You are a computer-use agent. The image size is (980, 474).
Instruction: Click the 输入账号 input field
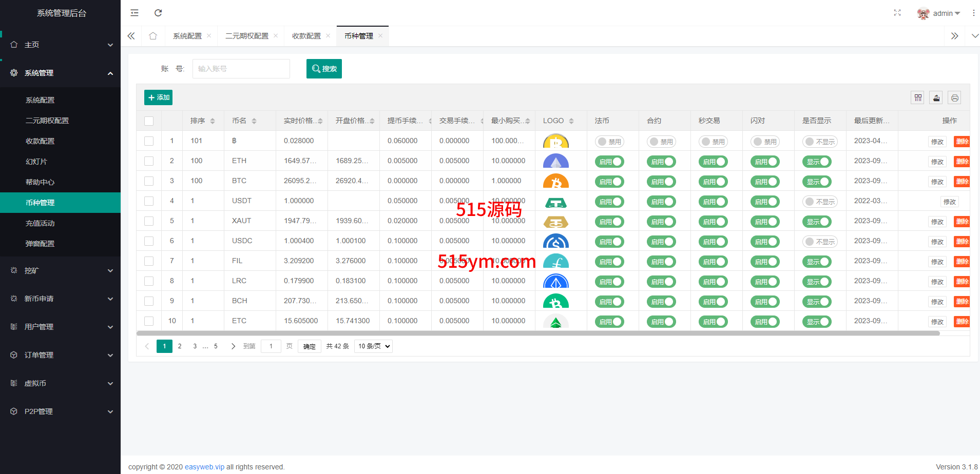(241, 69)
